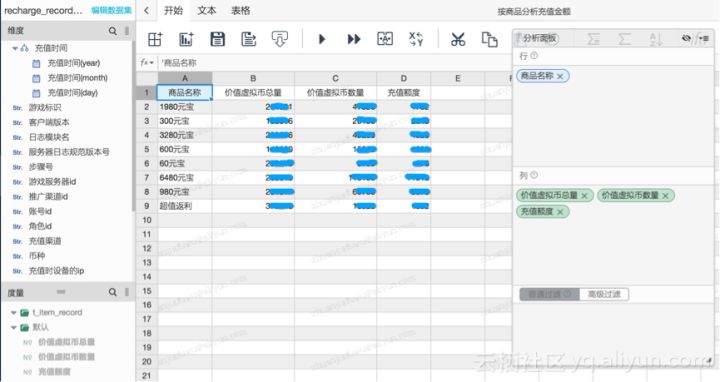
Task: Click the insert chart icon
Action: tap(186, 39)
